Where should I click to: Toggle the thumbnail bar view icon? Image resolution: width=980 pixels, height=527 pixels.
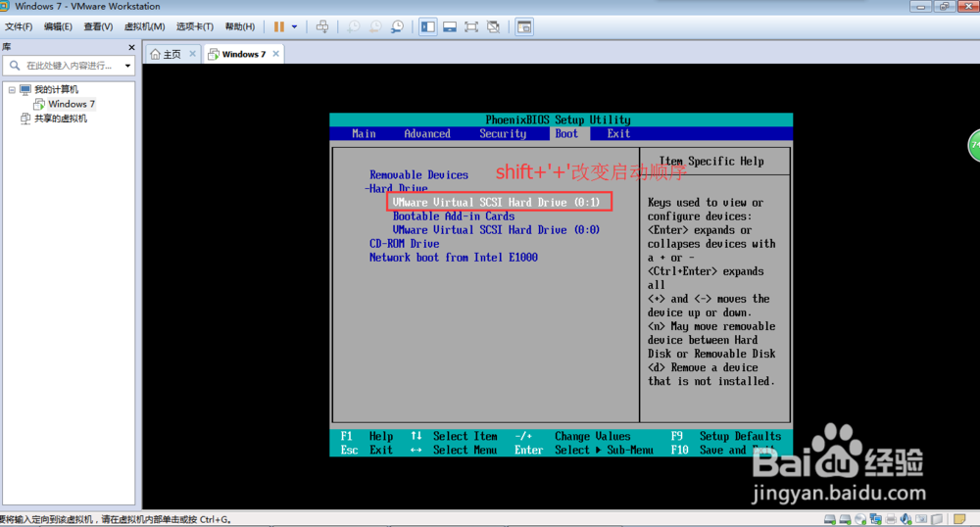(450, 26)
